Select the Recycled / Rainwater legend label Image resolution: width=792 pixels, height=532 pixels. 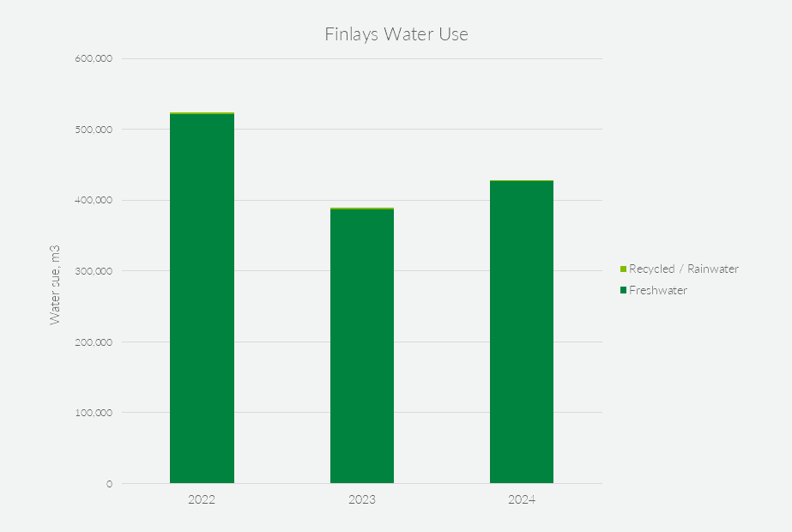[x=683, y=269]
